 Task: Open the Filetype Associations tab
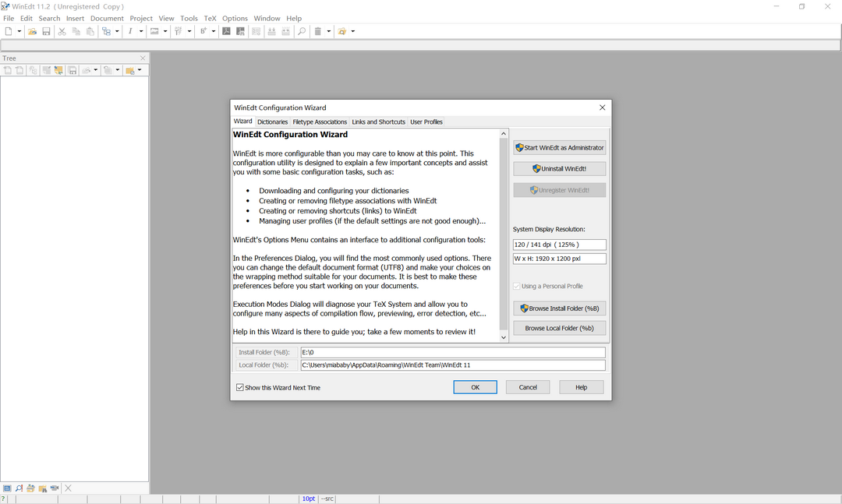pyautogui.click(x=320, y=122)
